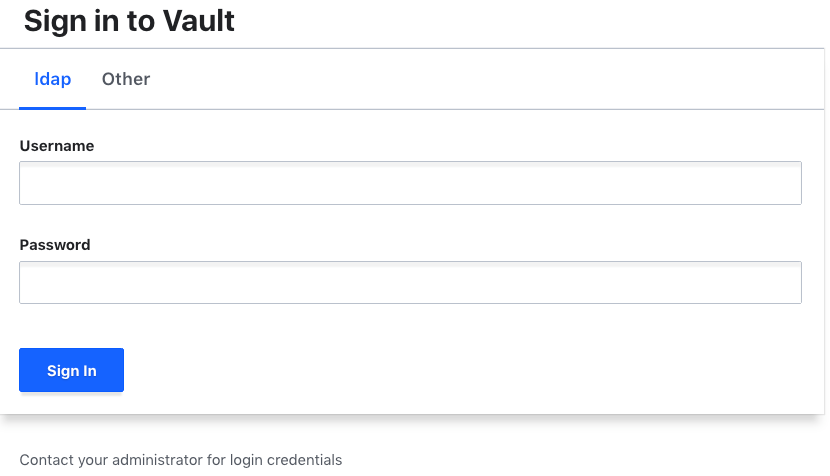
Task: Activate the box under the Username label
Action: [x=410, y=183]
